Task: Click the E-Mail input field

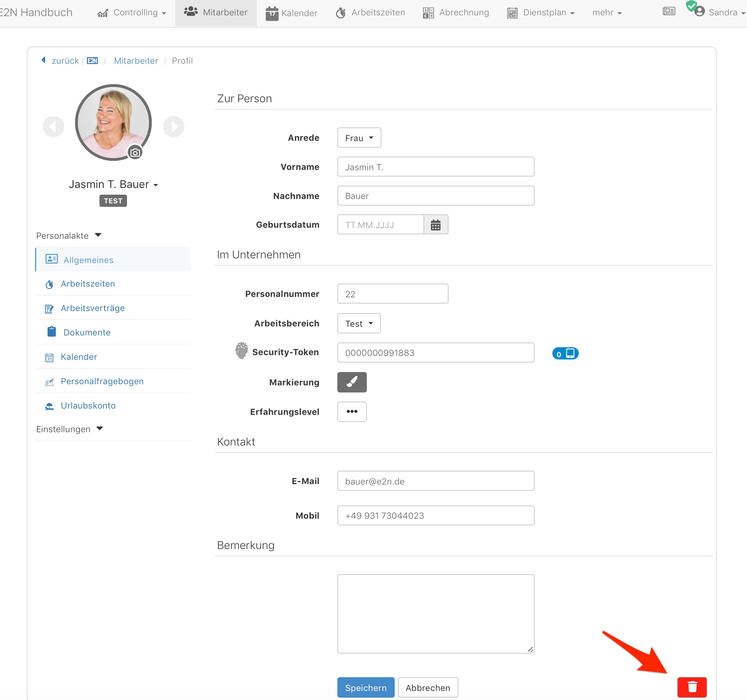Action: (436, 481)
